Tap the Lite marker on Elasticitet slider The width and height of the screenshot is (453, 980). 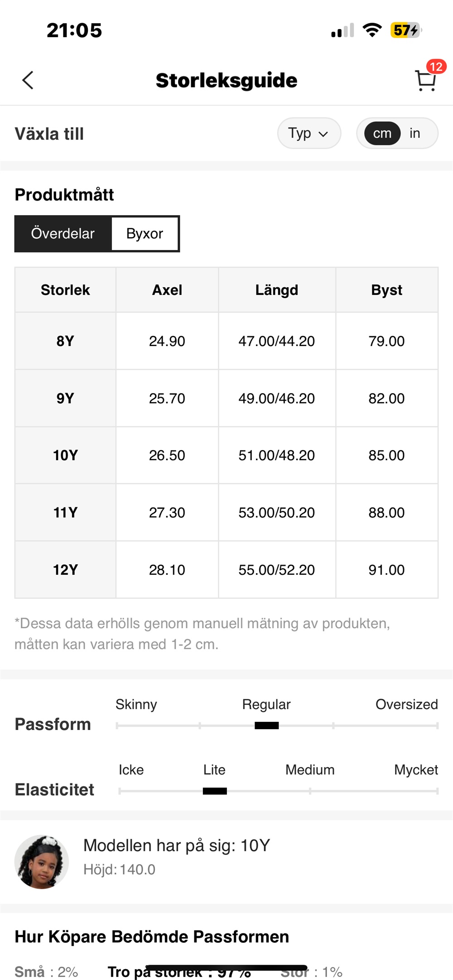[x=215, y=791]
